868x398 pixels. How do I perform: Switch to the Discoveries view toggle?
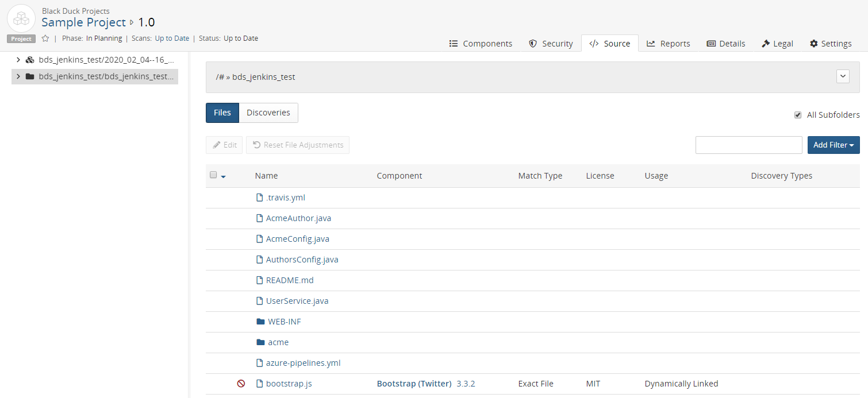pyautogui.click(x=268, y=113)
